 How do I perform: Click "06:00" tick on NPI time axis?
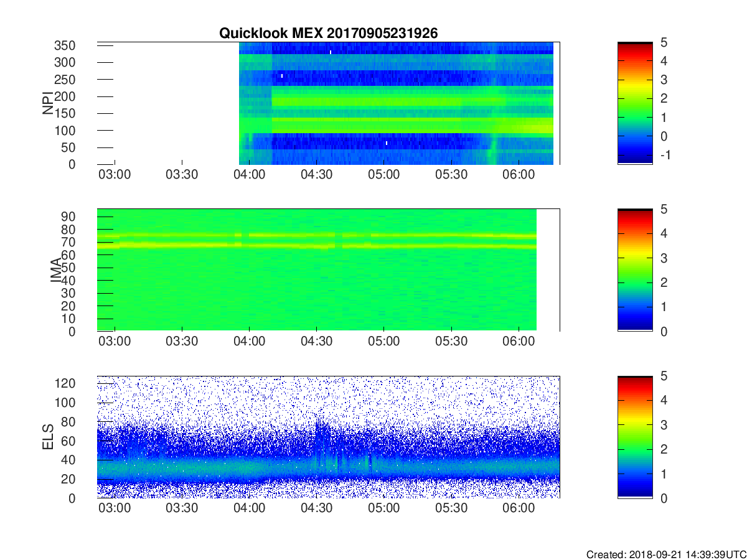[519, 174]
